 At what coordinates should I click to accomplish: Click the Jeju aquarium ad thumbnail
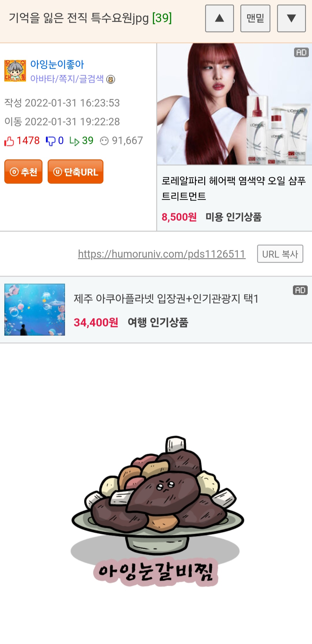click(x=35, y=309)
